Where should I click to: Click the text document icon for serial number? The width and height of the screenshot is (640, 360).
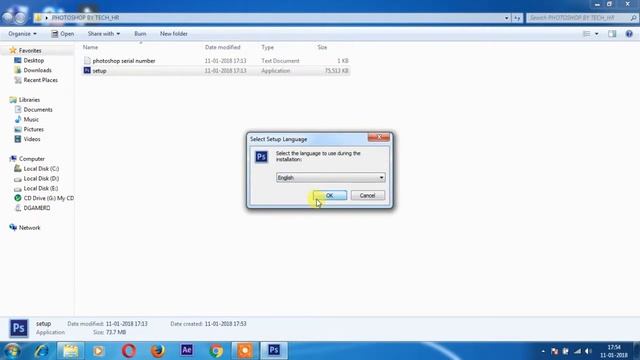point(87,61)
